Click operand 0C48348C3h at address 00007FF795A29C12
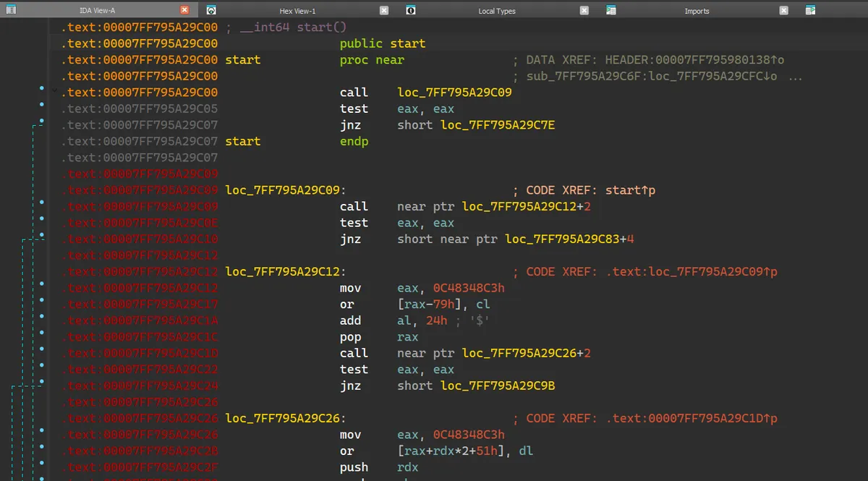868x481 pixels. [469, 288]
